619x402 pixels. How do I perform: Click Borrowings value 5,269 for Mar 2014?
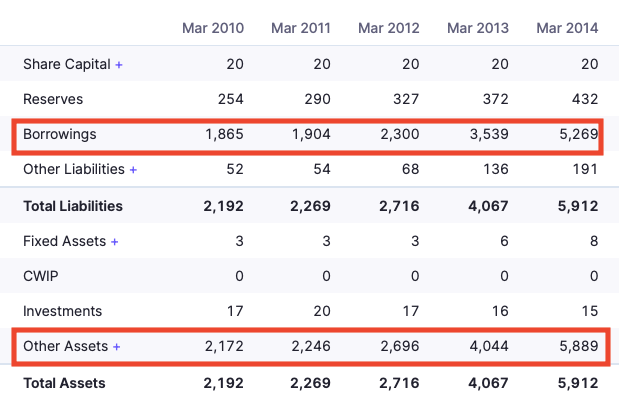(x=578, y=134)
